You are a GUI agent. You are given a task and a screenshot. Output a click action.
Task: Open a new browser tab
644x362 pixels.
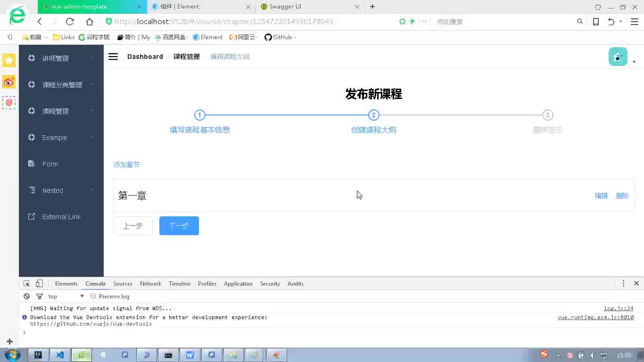click(372, 7)
